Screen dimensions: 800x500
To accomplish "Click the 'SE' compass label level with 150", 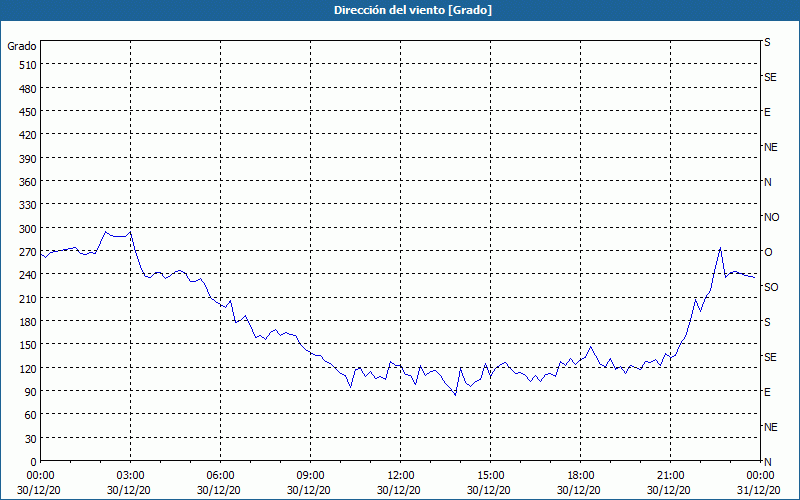I will pos(770,357).
